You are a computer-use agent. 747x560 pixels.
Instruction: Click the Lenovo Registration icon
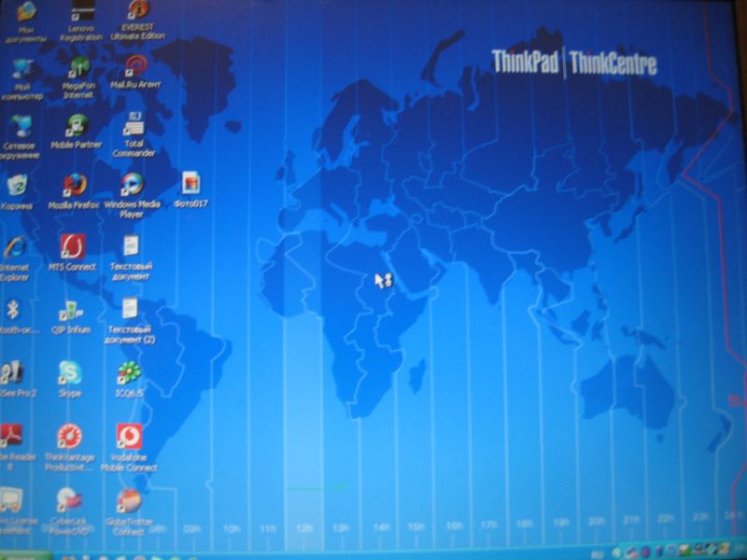coord(80,13)
